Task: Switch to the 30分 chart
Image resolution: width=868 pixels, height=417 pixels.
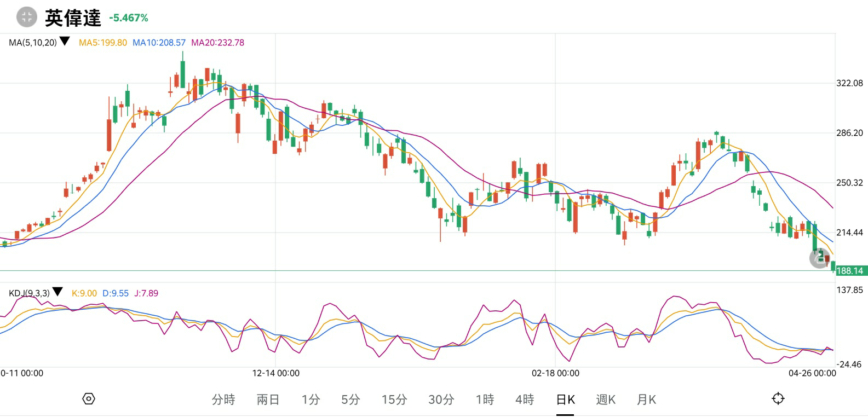Action: click(x=441, y=400)
